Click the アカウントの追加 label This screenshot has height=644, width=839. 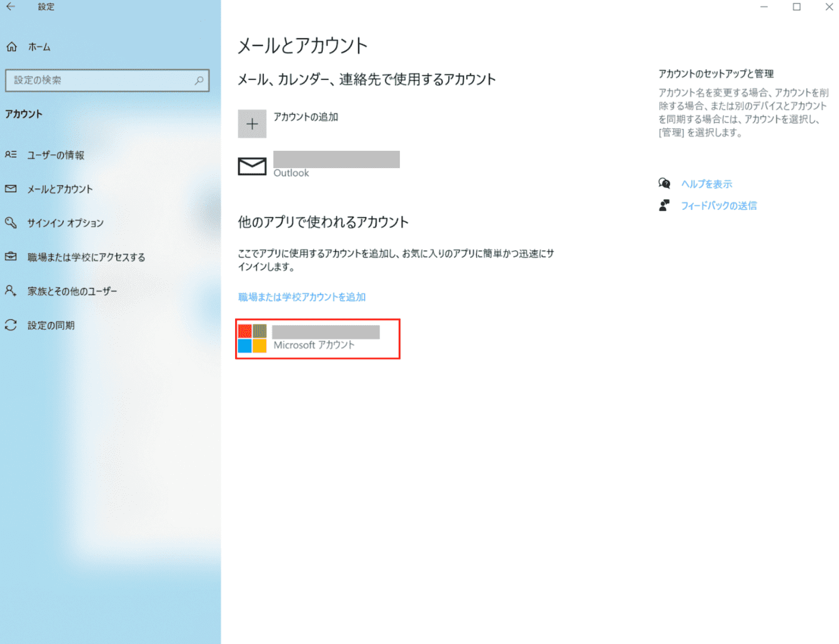click(x=306, y=117)
